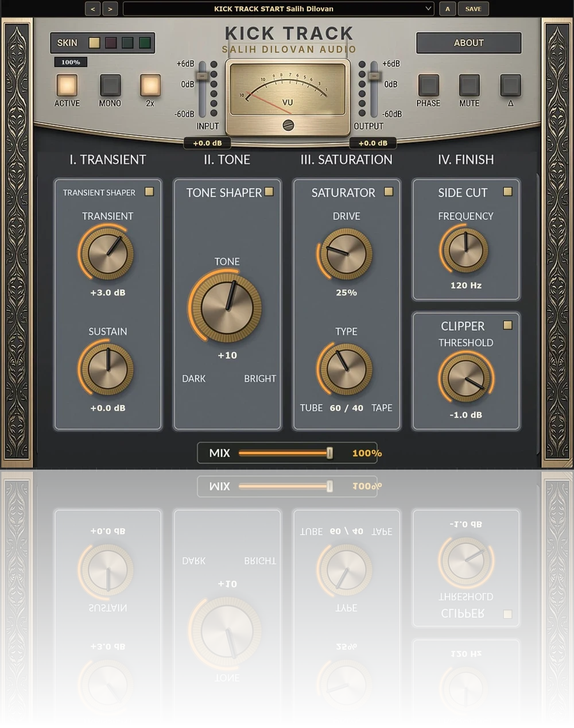Viewport: 574px width, 728px height.
Task: Toggle the 2x oversampling button
Action: coord(150,85)
